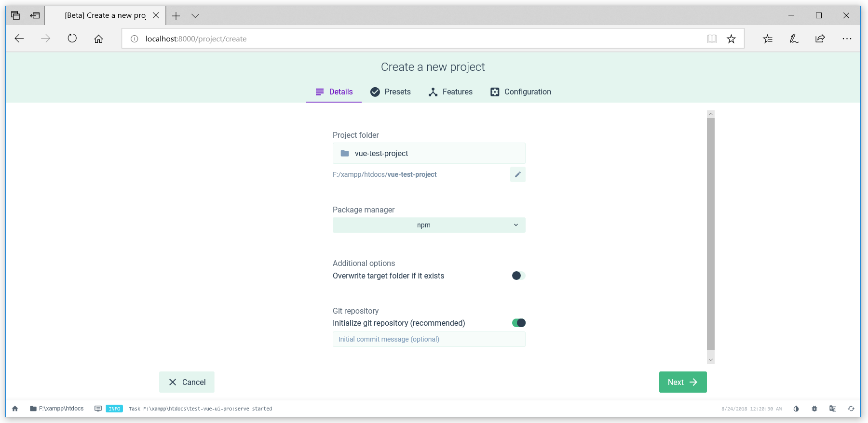Go to the project manager home icon
Viewport: 868px width, 423px height.
pos(15,409)
